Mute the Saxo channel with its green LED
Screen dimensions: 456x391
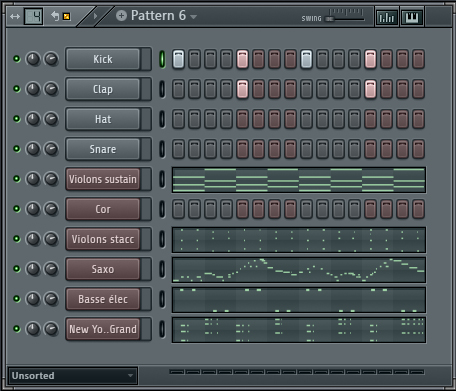click(x=16, y=269)
